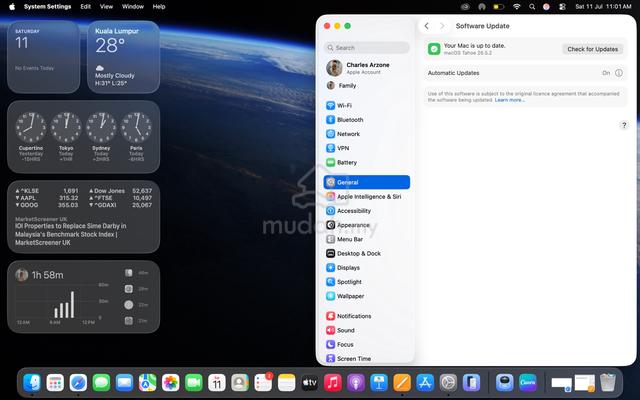
Task: Click Check for Updates button
Action: click(x=592, y=49)
